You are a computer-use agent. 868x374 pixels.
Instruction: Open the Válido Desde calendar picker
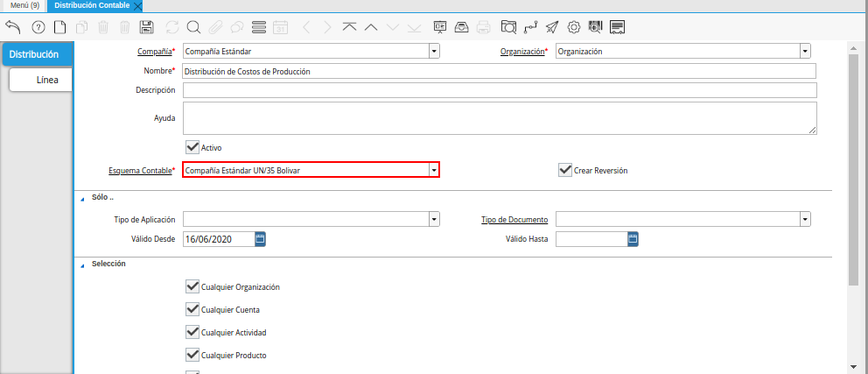260,239
